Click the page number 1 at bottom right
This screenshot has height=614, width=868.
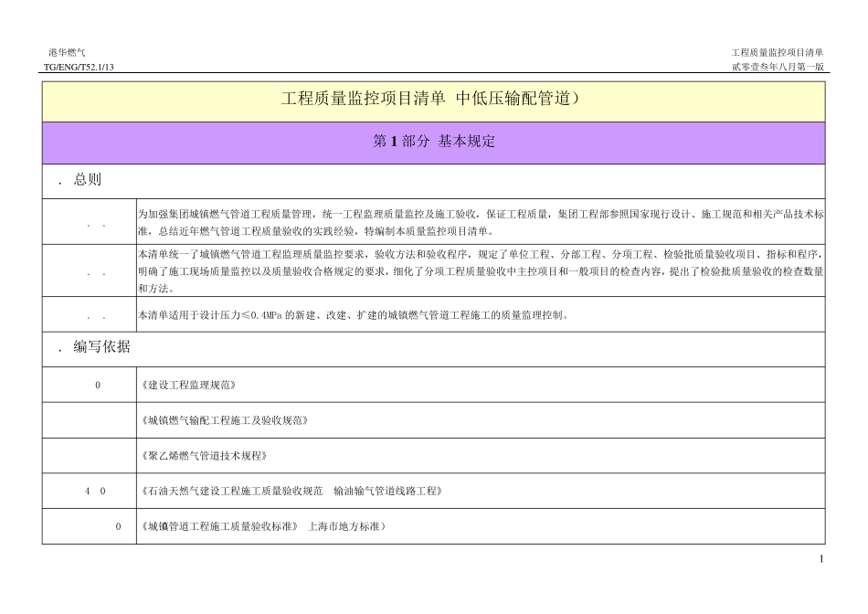(x=821, y=559)
